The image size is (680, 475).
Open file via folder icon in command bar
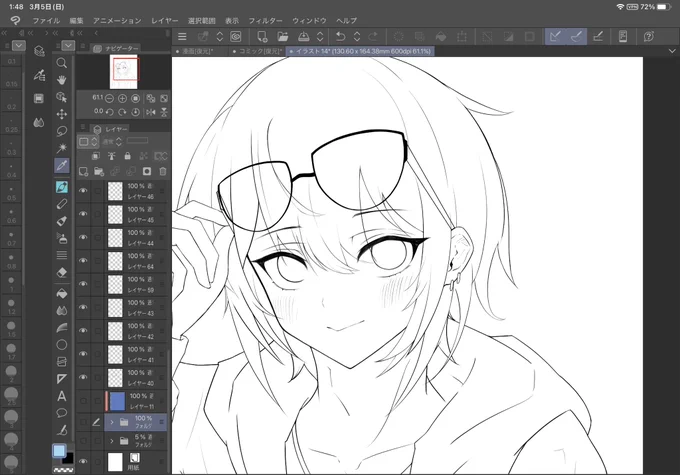tap(282, 36)
